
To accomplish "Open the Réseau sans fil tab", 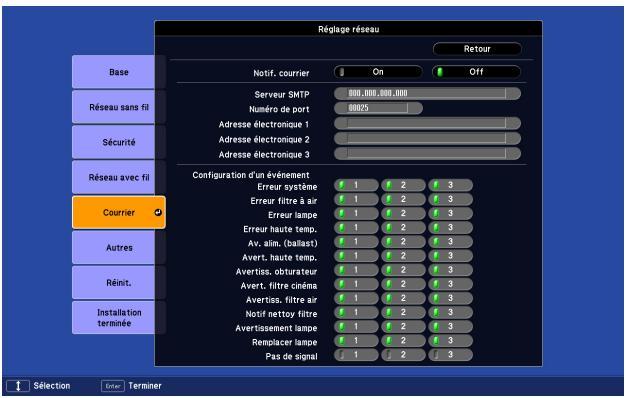I will tap(119, 107).
